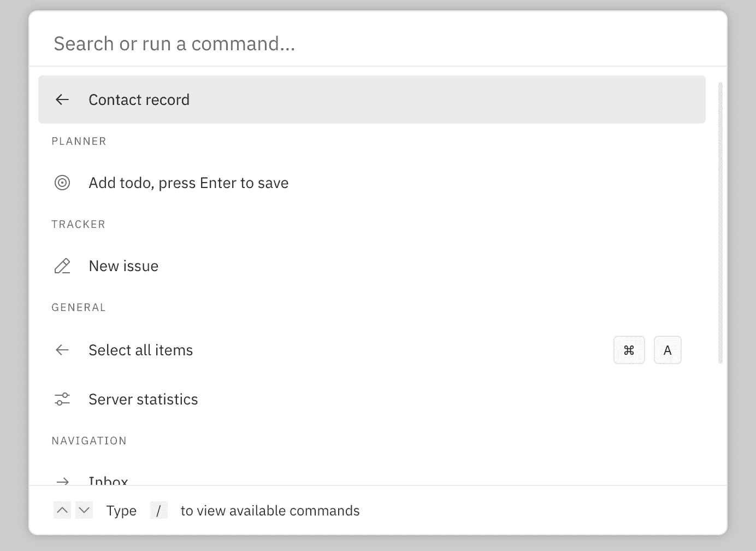Click the right arrow icon beside Inbox

coord(62,481)
